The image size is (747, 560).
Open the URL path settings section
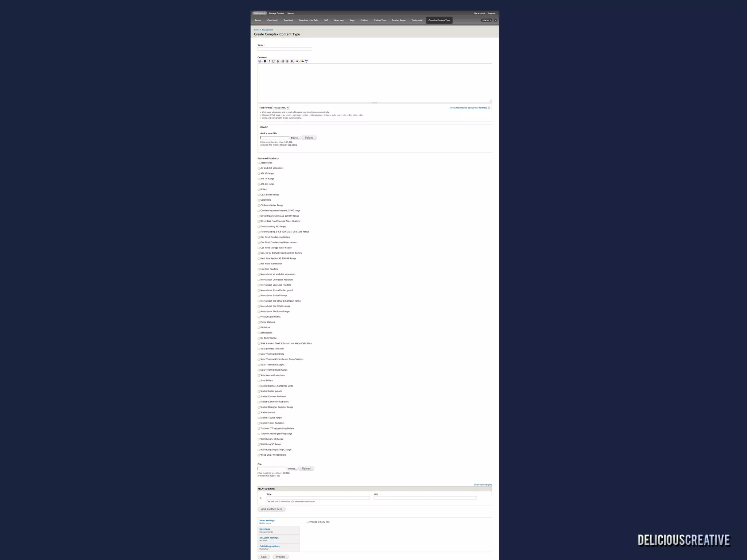pos(269,538)
